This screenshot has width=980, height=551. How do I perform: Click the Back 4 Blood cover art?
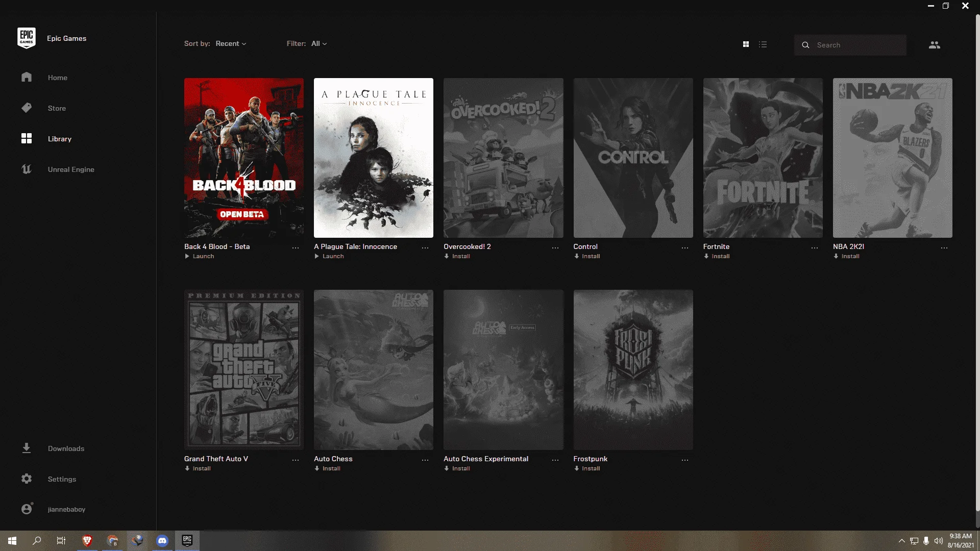[244, 158]
